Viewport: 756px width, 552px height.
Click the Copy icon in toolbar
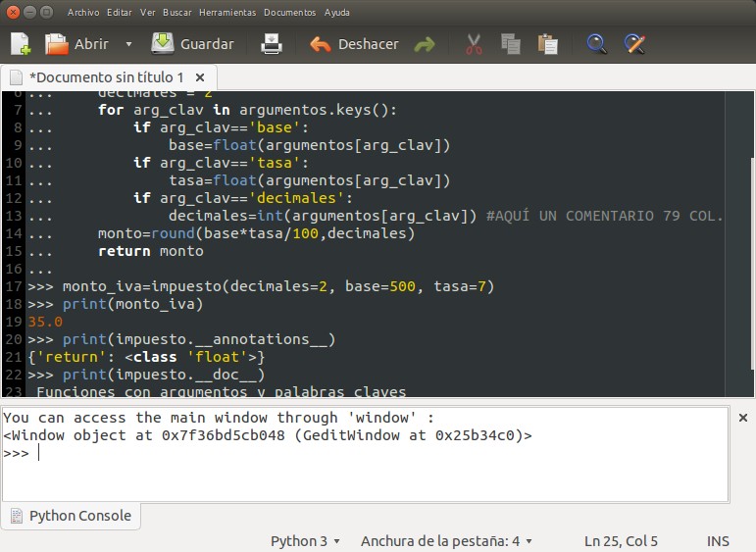click(x=510, y=44)
